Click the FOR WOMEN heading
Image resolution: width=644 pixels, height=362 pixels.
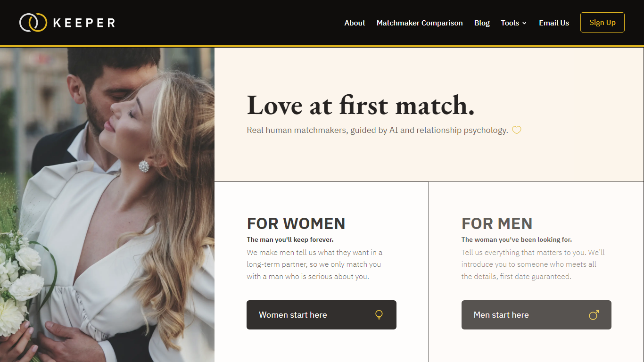tap(296, 223)
